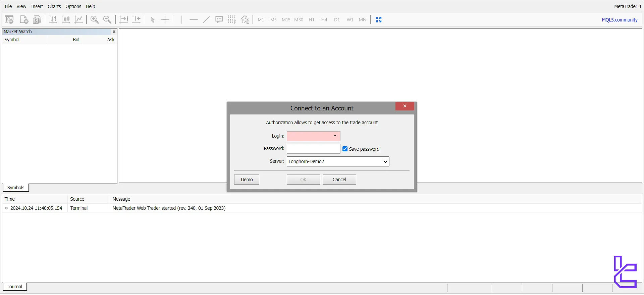Zoom out of the chart
Screen dimensions: 644x295
pyautogui.click(x=107, y=20)
